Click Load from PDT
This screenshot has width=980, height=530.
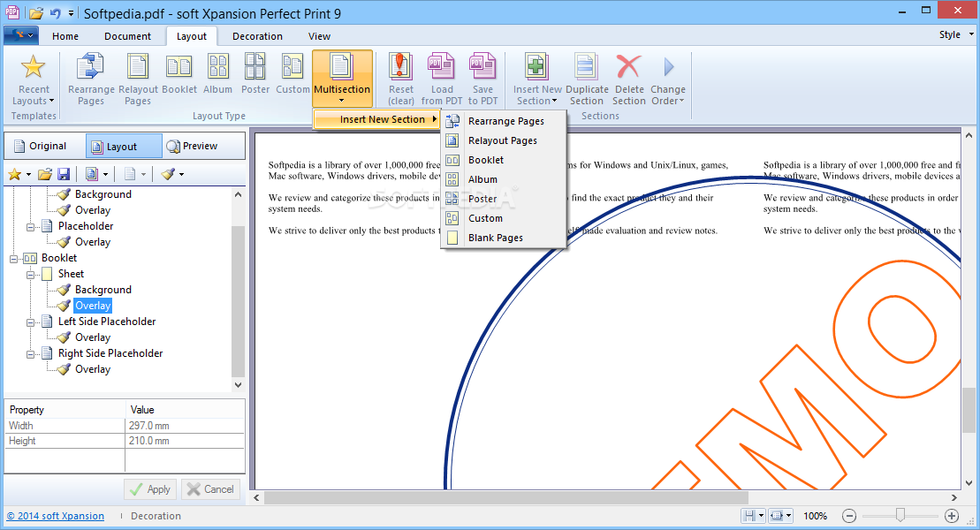[442, 80]
